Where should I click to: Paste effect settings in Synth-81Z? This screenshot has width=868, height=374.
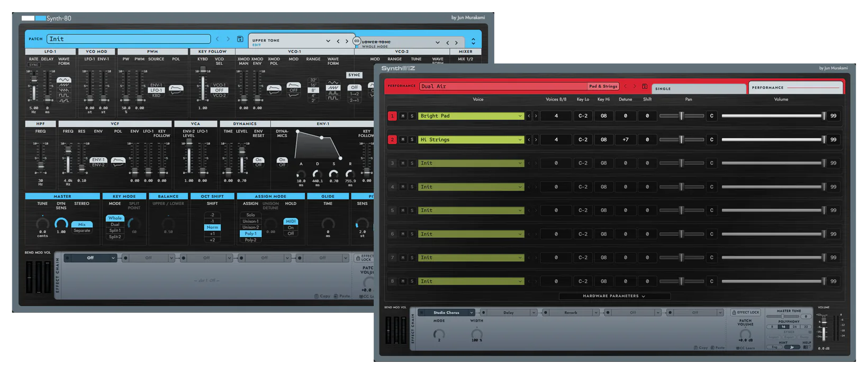click(718, 348)
